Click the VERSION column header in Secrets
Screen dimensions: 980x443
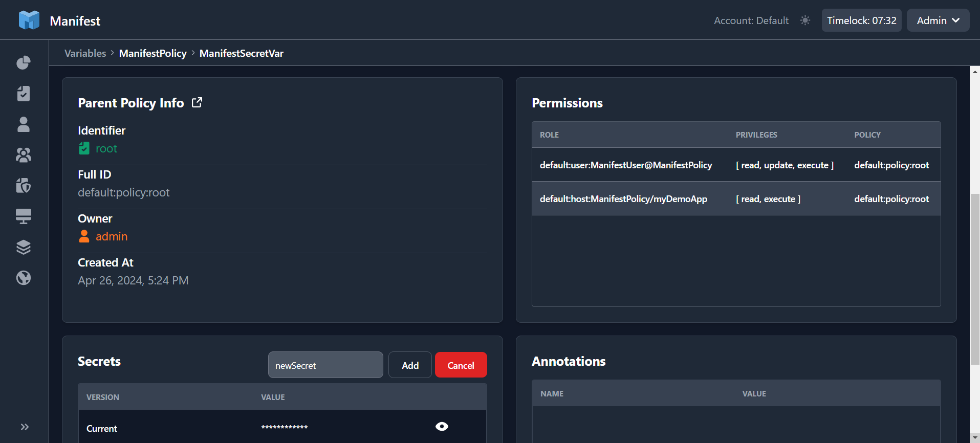[x=103, y=397]
